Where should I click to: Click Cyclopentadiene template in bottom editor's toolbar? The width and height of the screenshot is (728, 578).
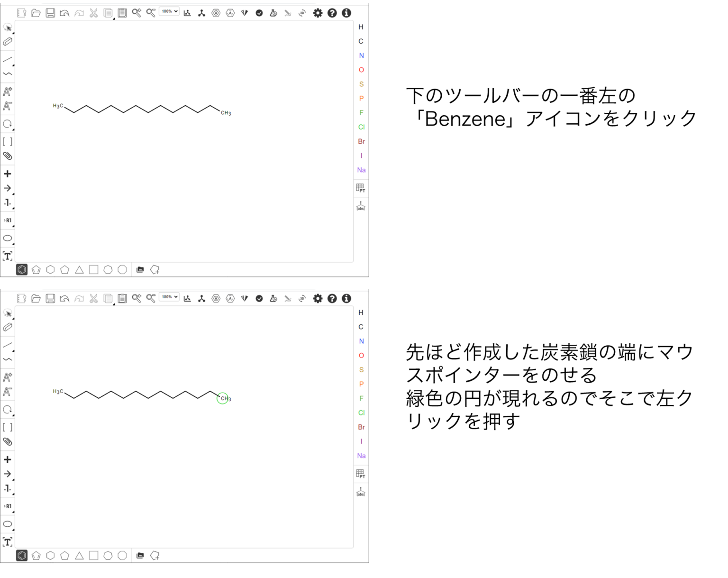pyautogui.click(x=36, y=556)
